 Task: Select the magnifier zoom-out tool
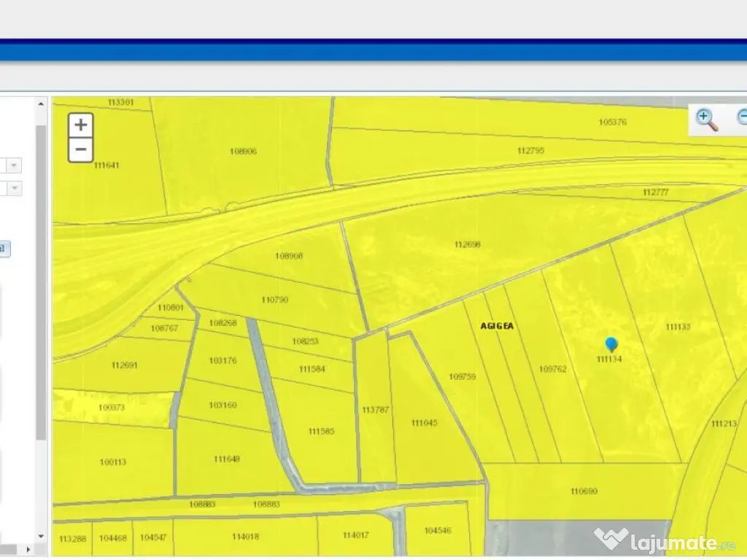point(743,118)
